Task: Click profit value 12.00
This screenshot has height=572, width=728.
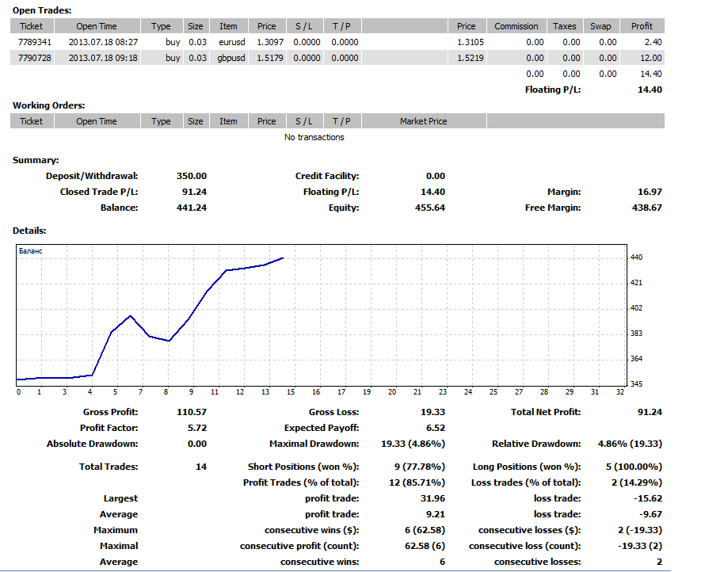Action: tap(650, 58)
